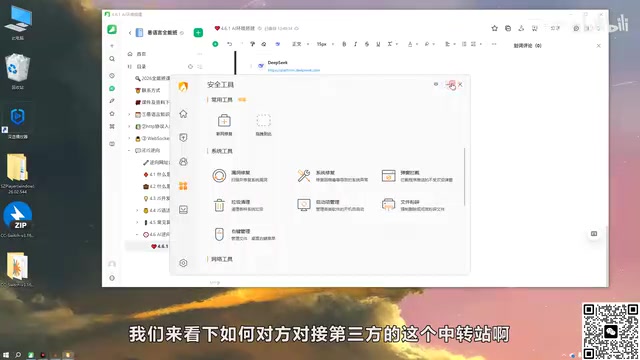
Task: Apply format painter in editor toolbar
Action: point(252,44)
